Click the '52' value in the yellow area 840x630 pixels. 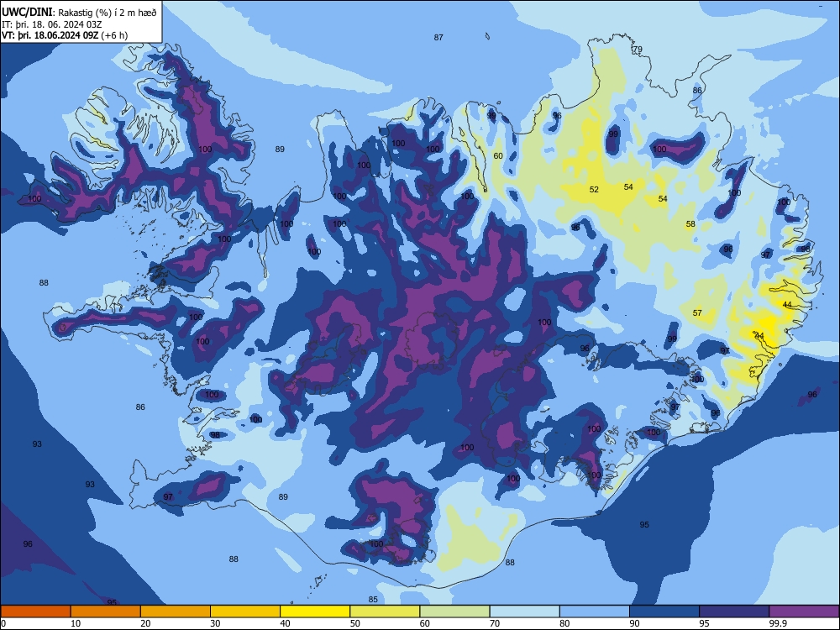coord(594,190)
